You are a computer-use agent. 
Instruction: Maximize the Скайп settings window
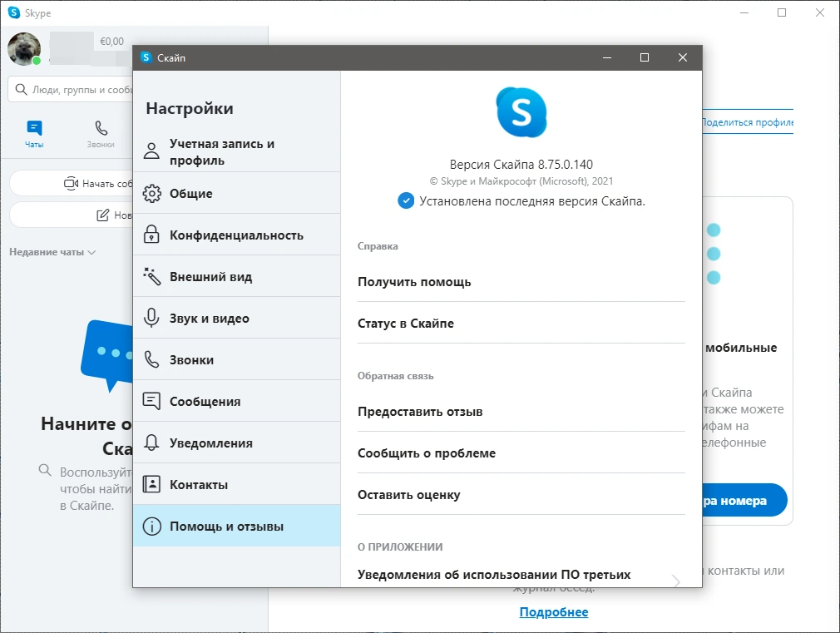[645, 57]
